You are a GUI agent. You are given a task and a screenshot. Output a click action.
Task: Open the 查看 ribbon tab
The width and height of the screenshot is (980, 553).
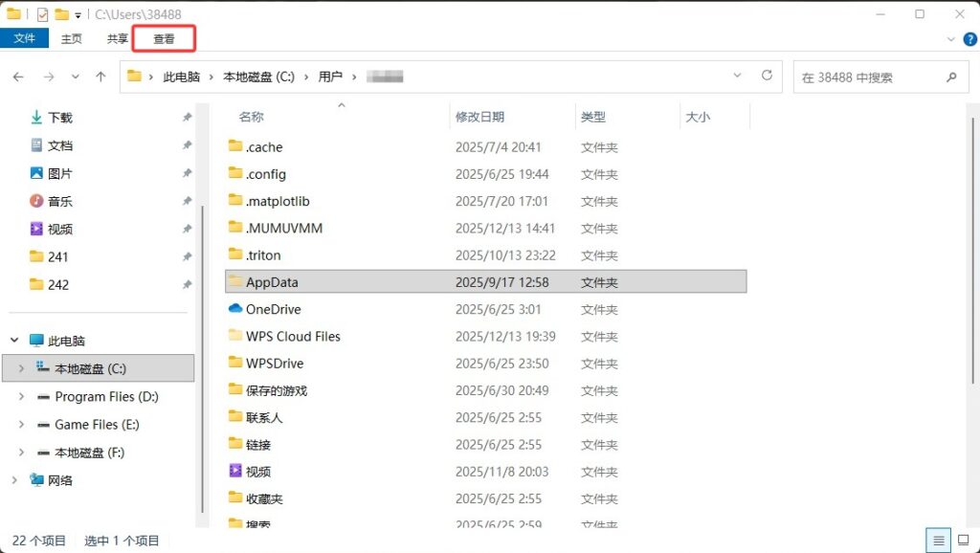[x=165, y=38]
